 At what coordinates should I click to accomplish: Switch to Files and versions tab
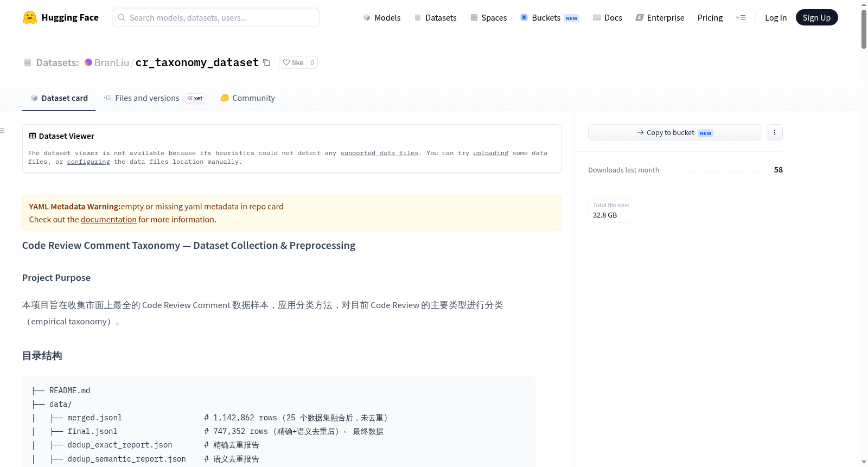pos(154,98)
